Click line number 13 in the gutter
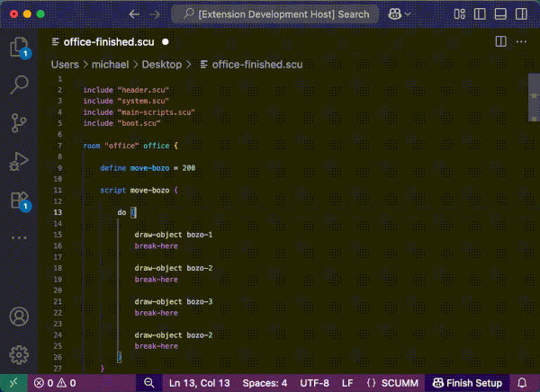 pyautogui.click(x=58, y=212)
